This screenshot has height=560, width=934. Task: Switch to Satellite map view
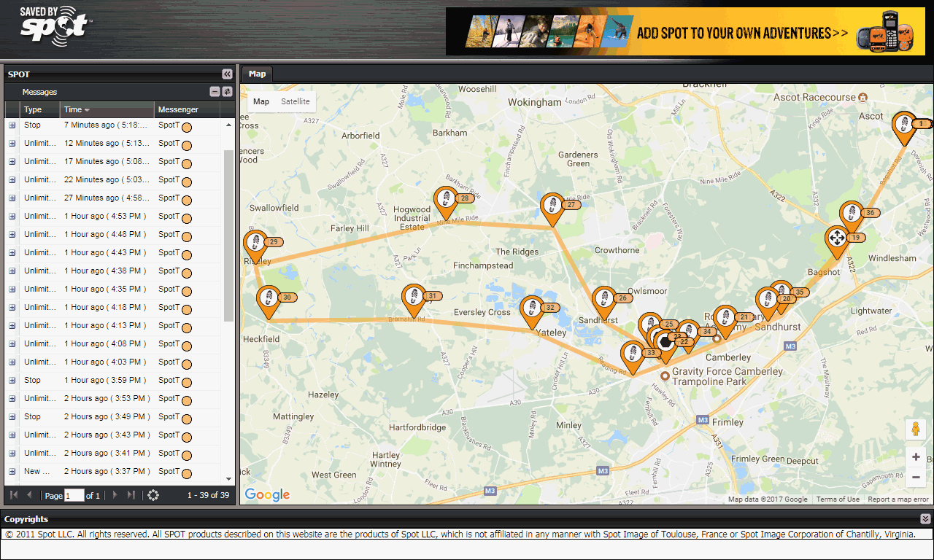click(296, 101)
